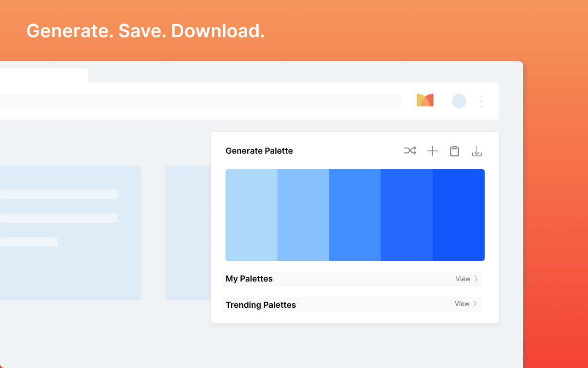This screenshot has height=368, width=588.
Task: Select the second light blue swatch
Action: click(303, 215)
